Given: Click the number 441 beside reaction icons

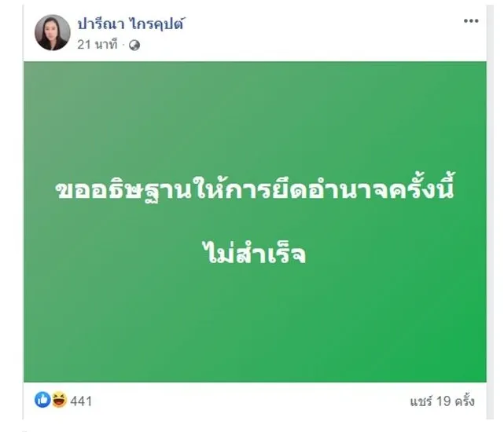Looking at the screenshot, I should click(x=81, y=401).
